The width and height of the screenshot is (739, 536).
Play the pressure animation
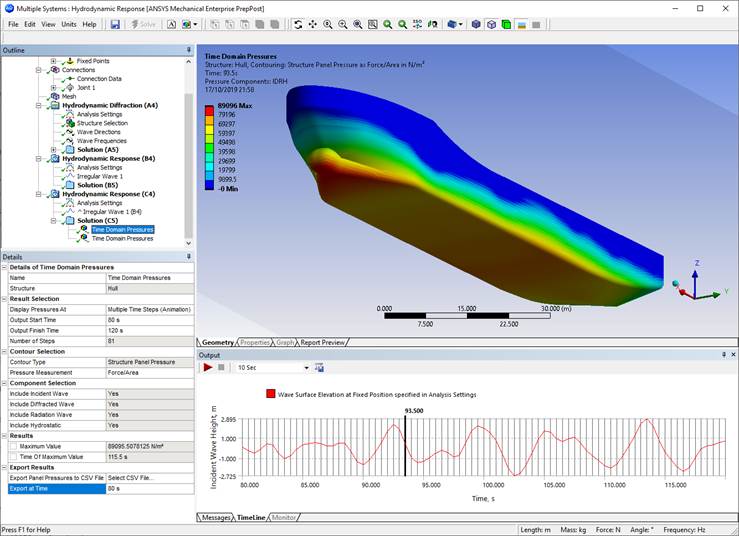(x=208, y=368)
